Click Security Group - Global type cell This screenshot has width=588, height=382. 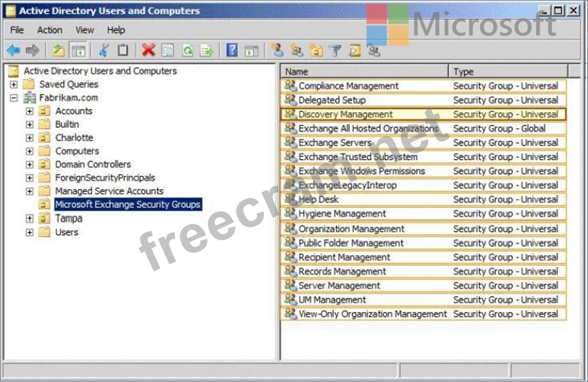pyautogui.click(x=499, y=128)
